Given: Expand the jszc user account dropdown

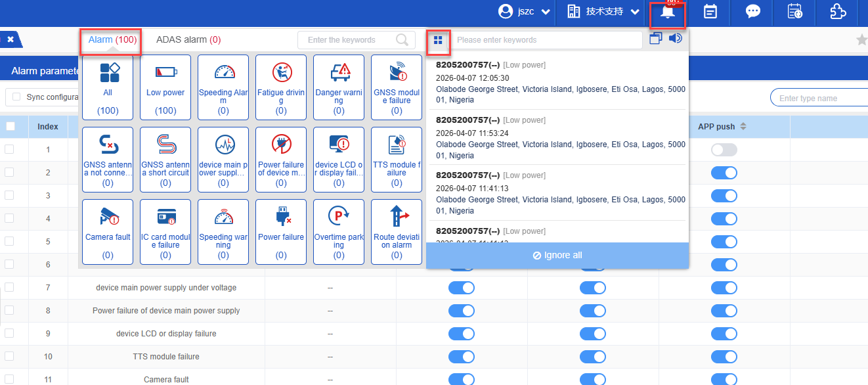Looking at the screenshot, I should coord(524,12).
